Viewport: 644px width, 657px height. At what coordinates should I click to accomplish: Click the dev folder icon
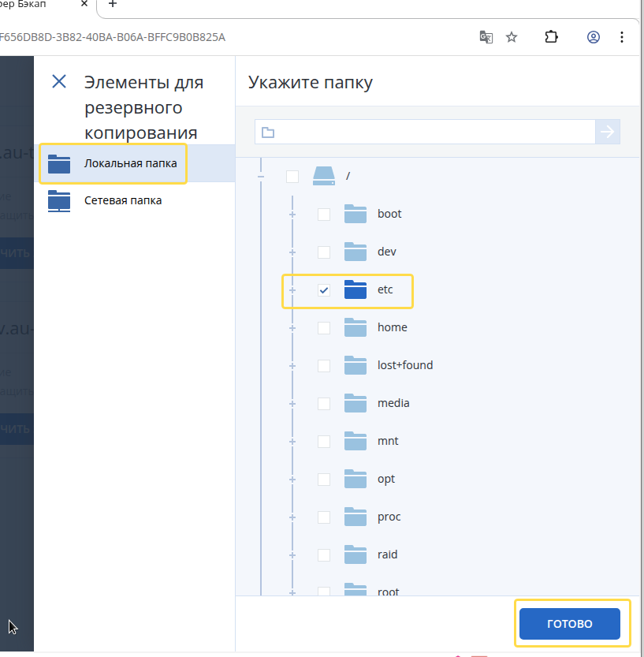[x=355, y=252]
